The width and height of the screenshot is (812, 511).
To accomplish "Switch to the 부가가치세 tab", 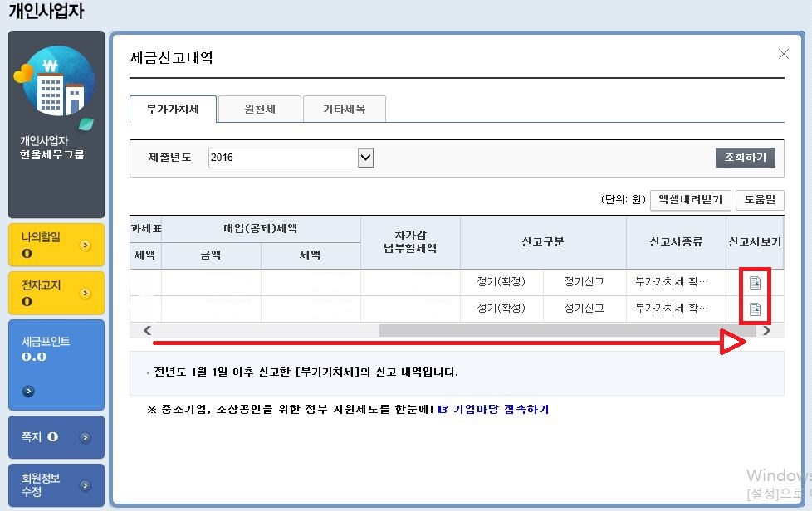I will [x=173, y=109].
